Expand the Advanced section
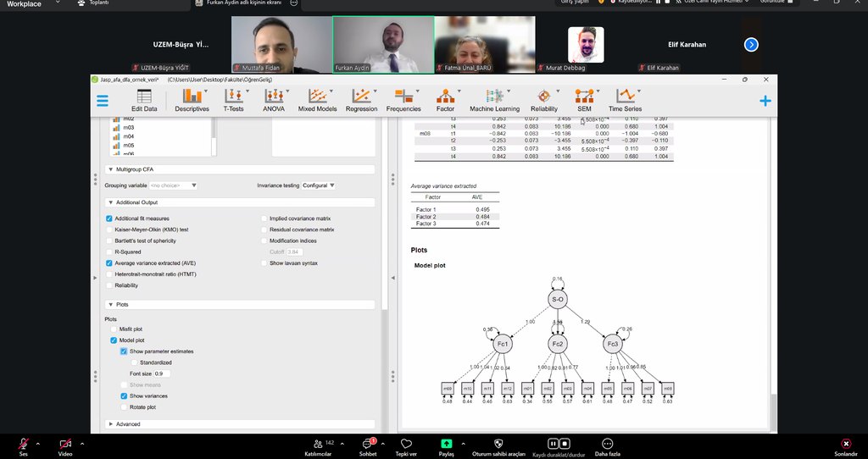This screenshot has height=459, width=868. tap(127, 424)
